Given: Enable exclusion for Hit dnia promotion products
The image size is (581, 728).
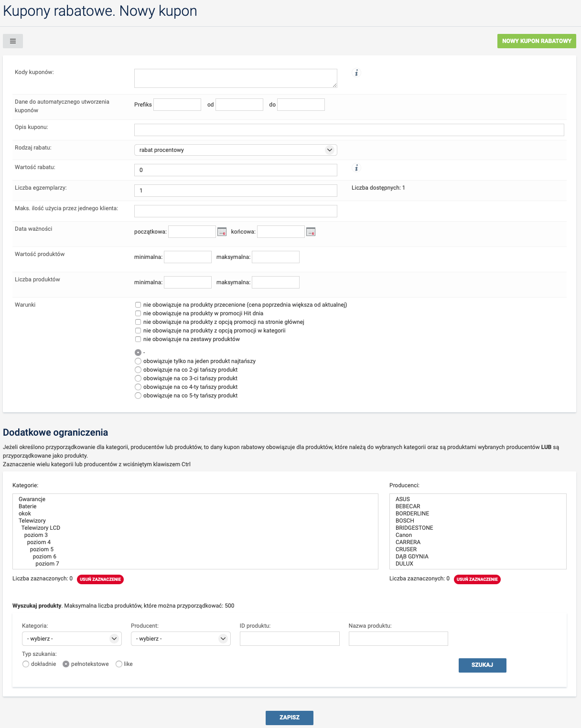Looking at the screenshot, I should coord(138,313).
